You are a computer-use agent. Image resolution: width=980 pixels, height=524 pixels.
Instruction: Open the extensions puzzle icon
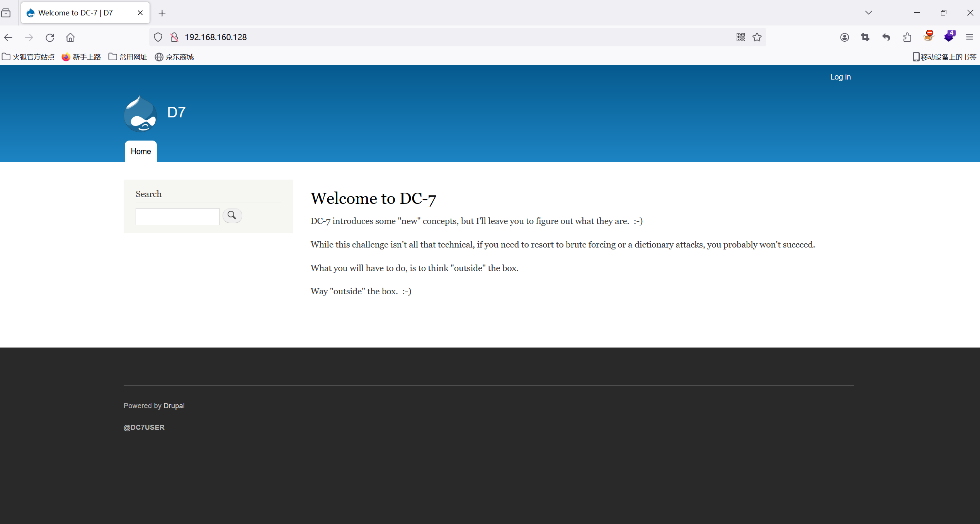click(x=907, y=37)
